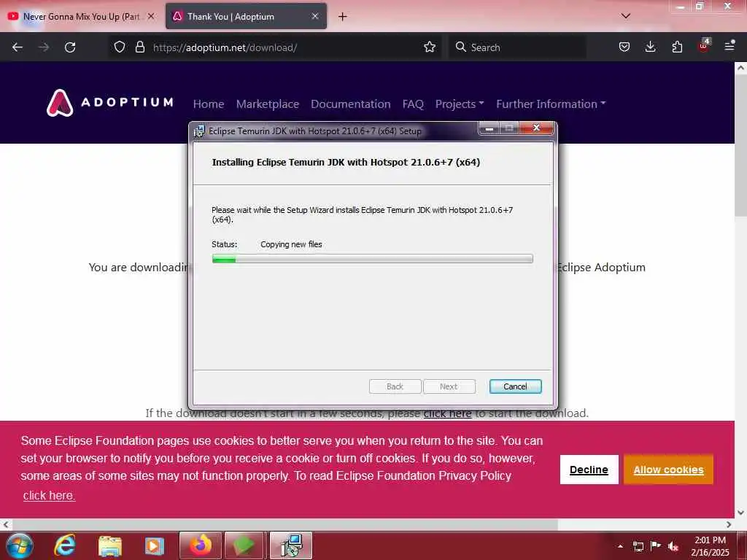
Task: Follow the privacy policy 'click here' link
Action: tap(49, 495)
